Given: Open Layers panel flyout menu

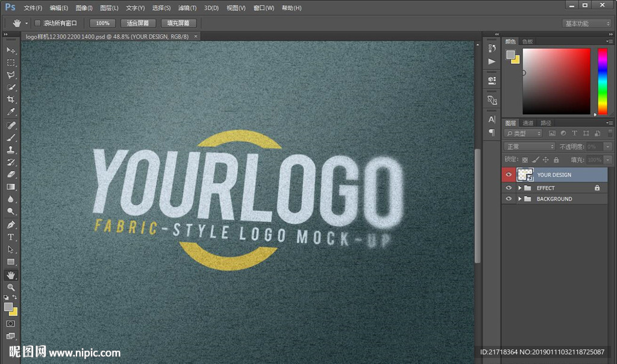Looking at the screenshot, I should [610, 123].
